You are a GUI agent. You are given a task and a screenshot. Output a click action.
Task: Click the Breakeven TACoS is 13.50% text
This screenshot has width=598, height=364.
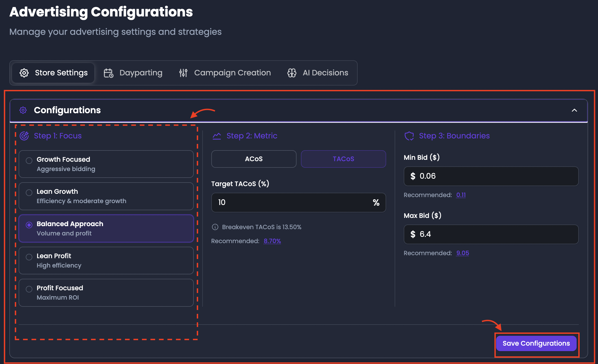click(262, 227)
